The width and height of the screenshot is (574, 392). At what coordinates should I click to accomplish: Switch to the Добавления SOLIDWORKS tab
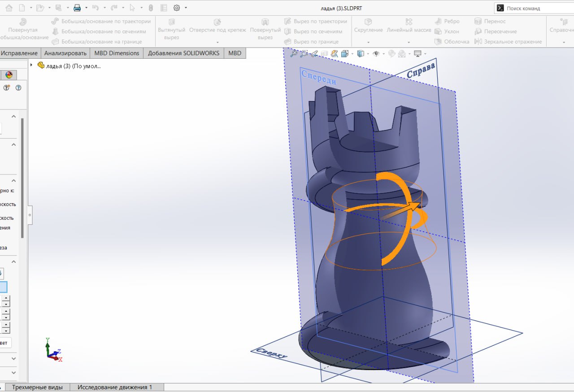183,53
